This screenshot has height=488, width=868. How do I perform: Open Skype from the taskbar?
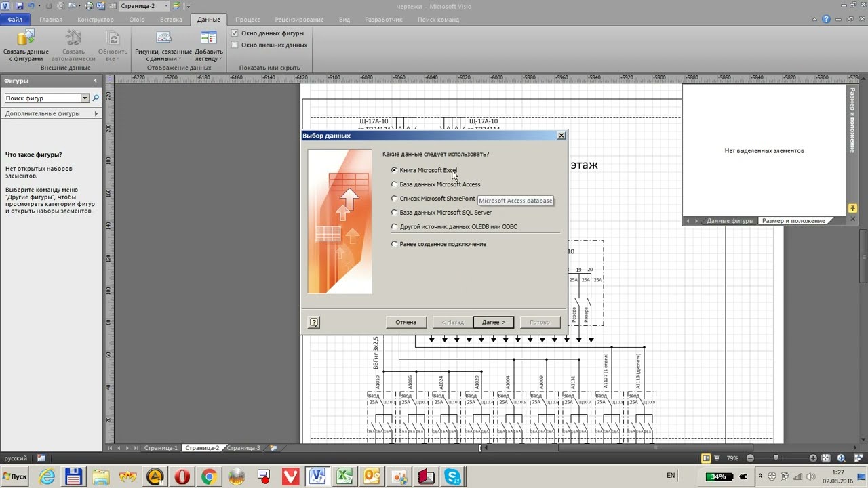453,476
